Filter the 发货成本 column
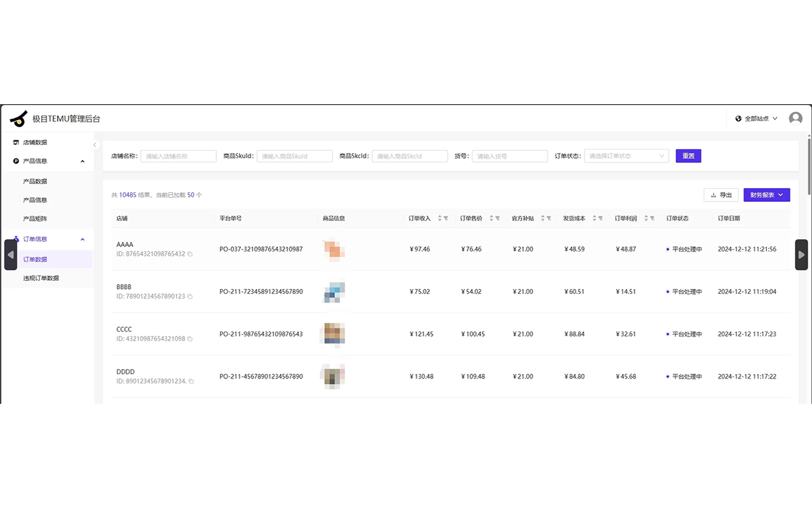This screenshot has width=812, height=508. (x=601, y=218)
